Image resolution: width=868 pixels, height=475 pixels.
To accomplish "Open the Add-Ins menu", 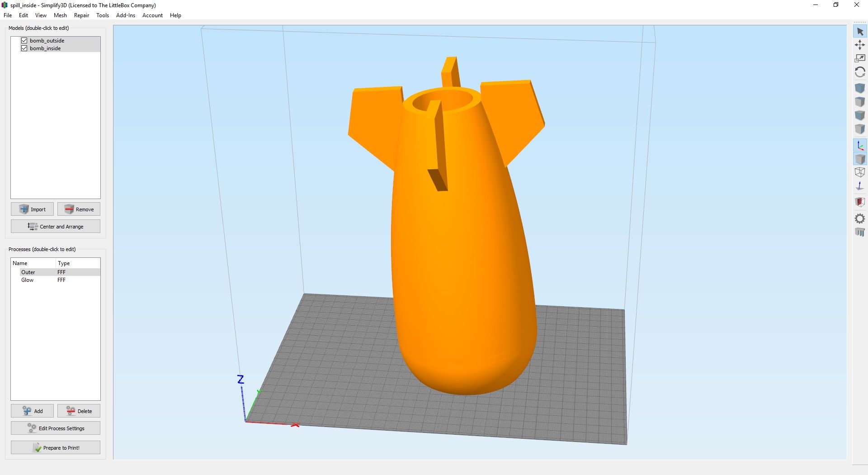I will pos(126,15).
